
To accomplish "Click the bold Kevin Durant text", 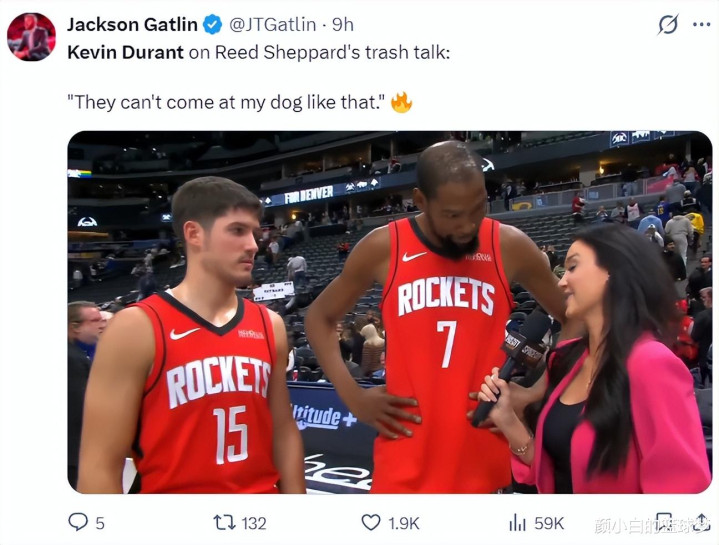I will tap(125, 52).
